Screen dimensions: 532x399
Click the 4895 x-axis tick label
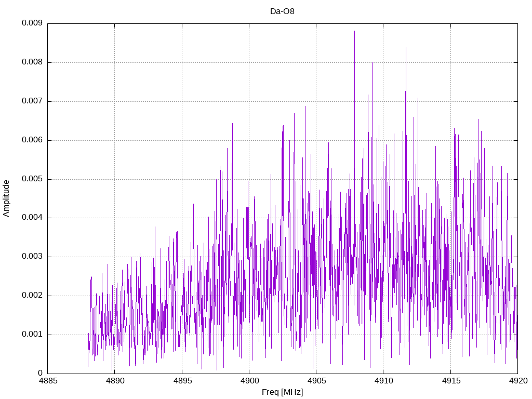182,381
